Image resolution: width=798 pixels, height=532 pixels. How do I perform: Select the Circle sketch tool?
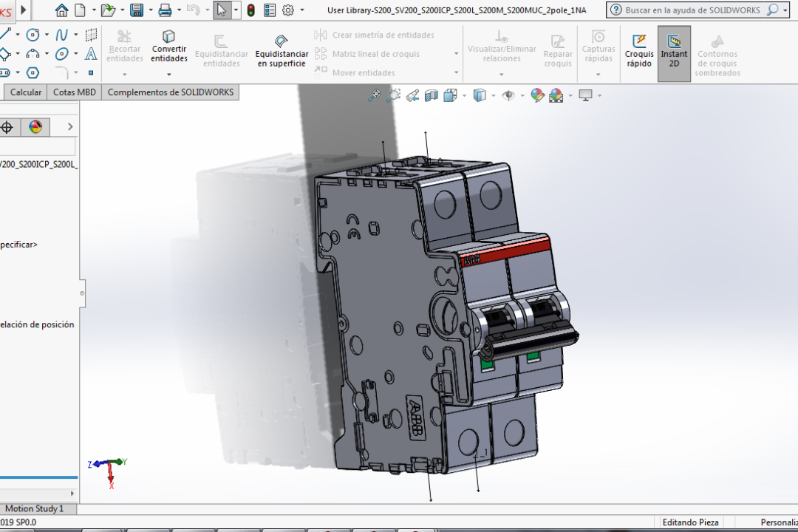33,35
